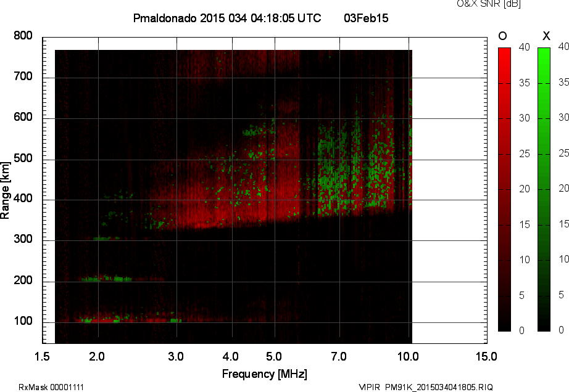Click the 300 tick on the range axis
Viewport: 569px width, 392px height.
point(23,239)
